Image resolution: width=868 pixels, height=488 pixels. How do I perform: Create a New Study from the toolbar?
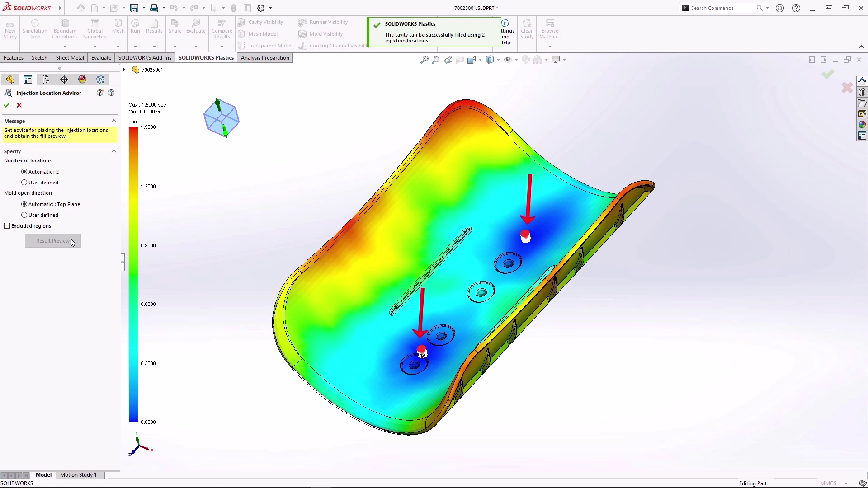tap(9, 28)
